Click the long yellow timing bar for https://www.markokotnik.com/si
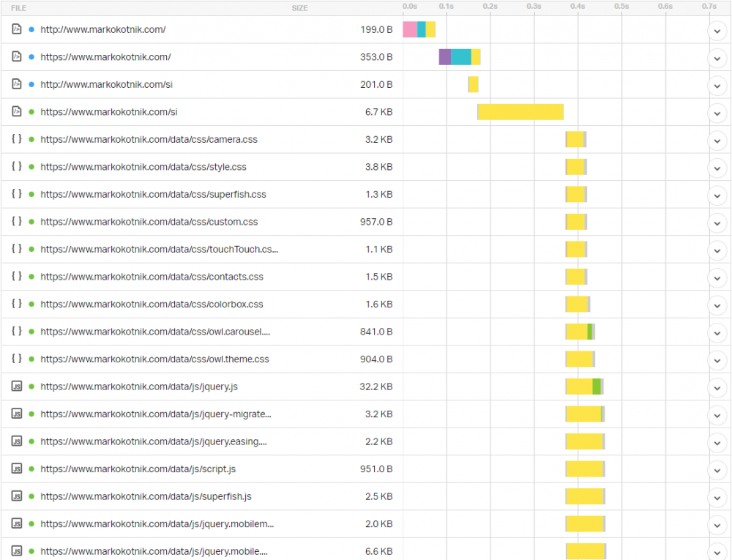 click(x=520, y=112)
